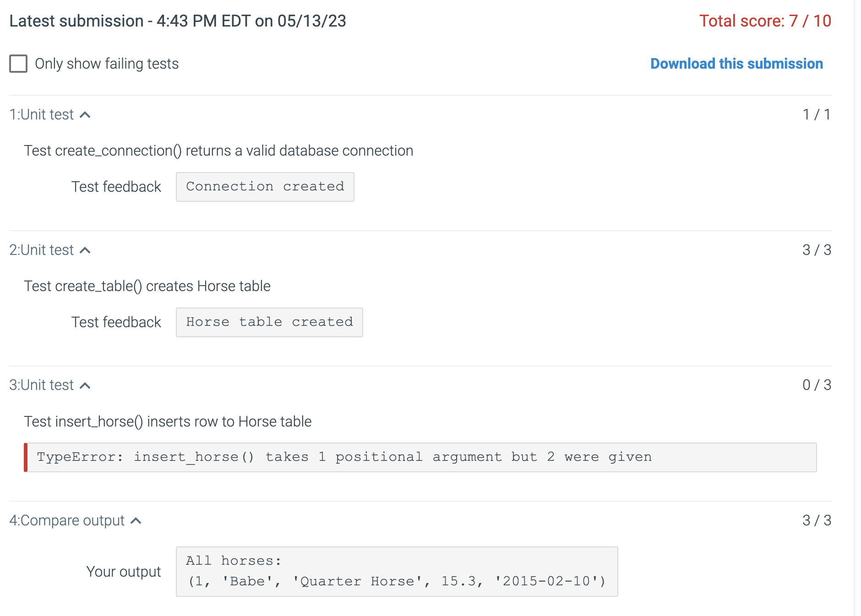Click the 1 / 1 score label

pos(816,114)
